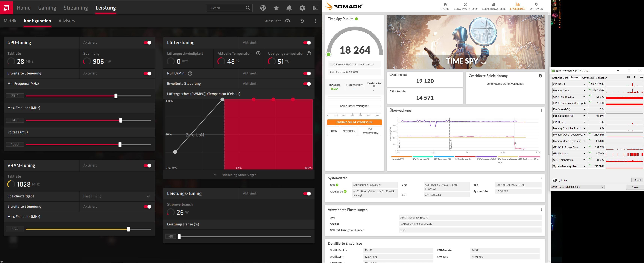Screen dimensions: 644x263
Task: Open three-dot menu in Systemdaten panel
Action: [x=541, y=178]
